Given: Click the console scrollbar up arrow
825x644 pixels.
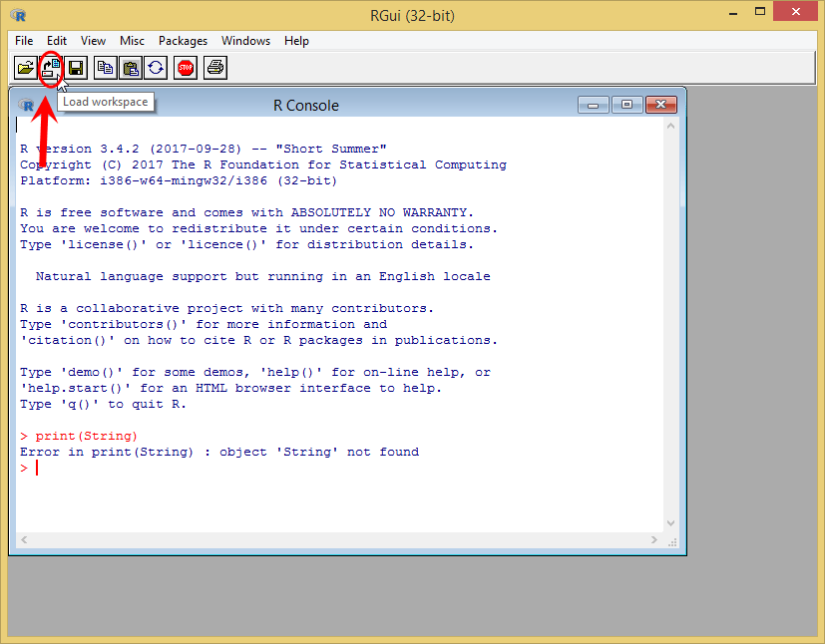Looking at the screenshot, I should point(670,126).
